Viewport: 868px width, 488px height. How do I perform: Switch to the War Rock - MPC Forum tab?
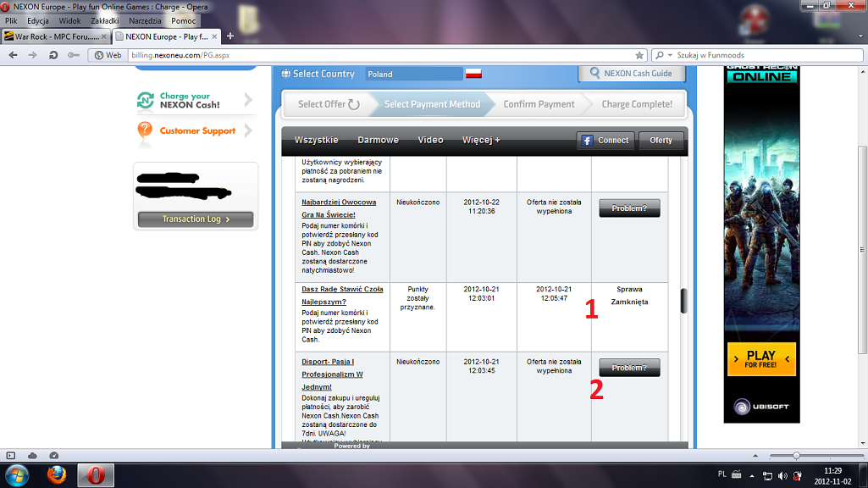click(x=55, y=36)
